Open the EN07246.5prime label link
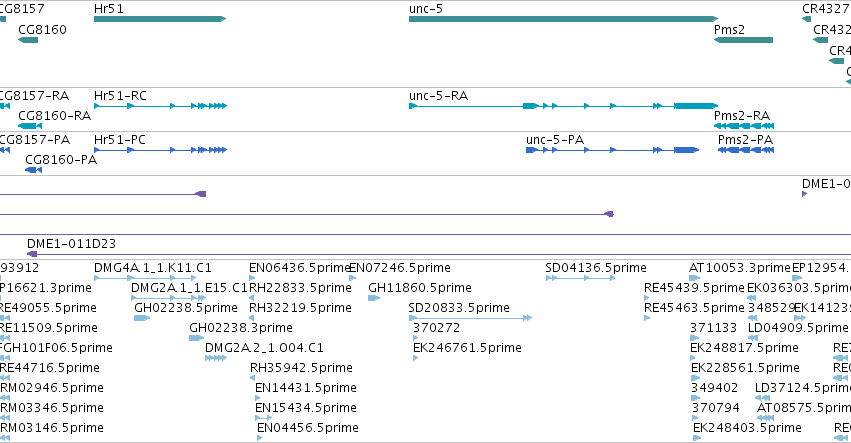 [400, 268]
